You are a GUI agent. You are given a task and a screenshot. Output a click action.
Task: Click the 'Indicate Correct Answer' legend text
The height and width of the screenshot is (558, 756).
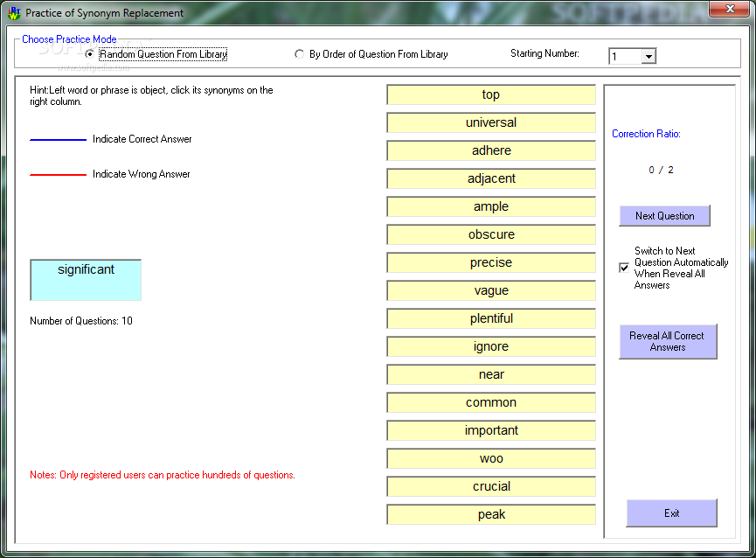142,139
